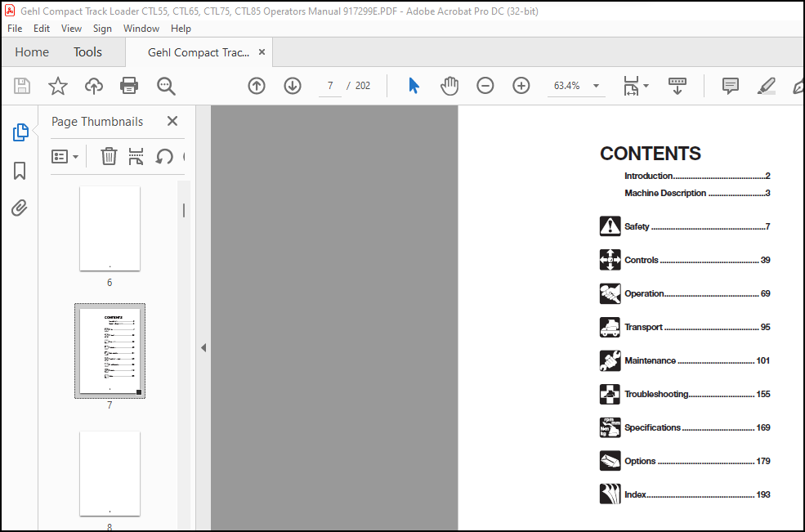This screenshot has height=532, width=805.
Task: Click the rotate pages icon in thumbnails
Action: click(x=164, y=156)
